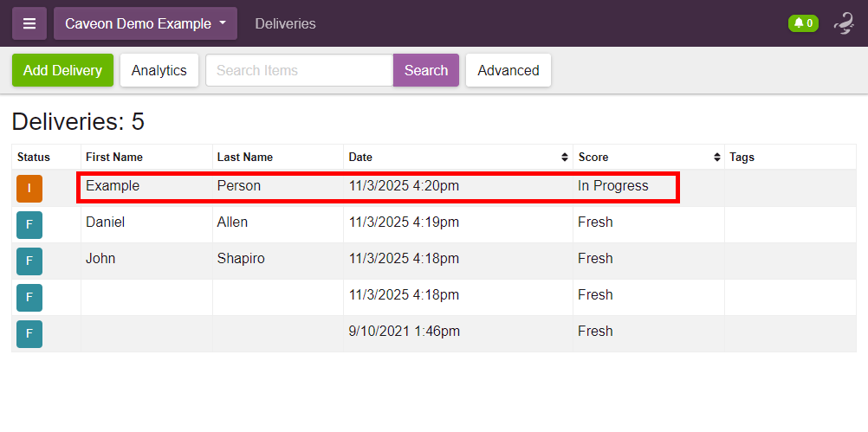The width and height of the screenshot is (868, 432).
Task: Click John Shapiro's F status badge
Action: 29,261
